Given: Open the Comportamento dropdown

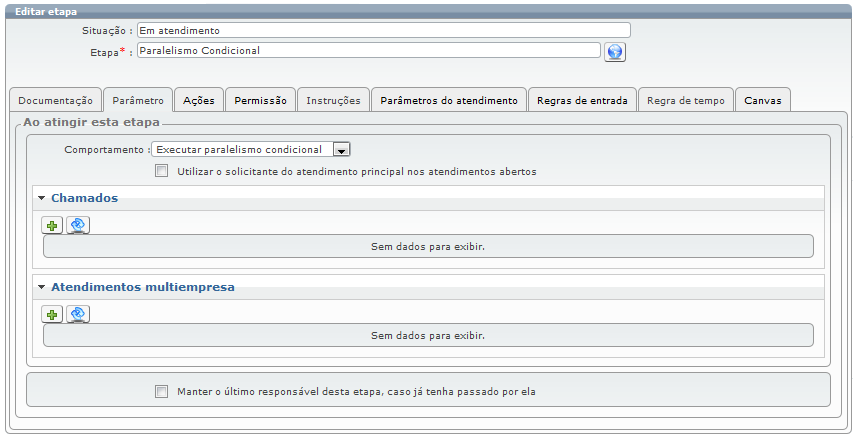Looking at the screenshot, I should point(341,150).
